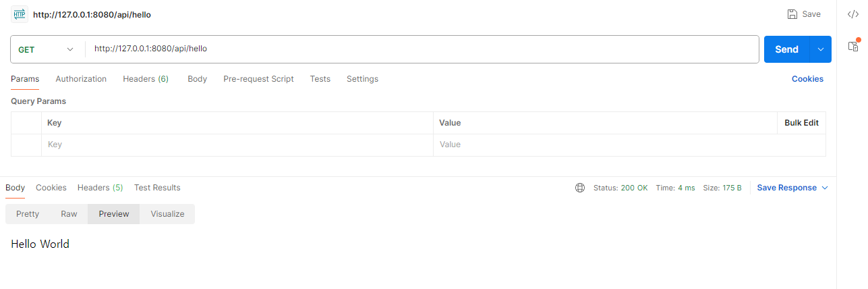Viewport: 868px width, 289px height.
Task: Switch to response Test Results tab
Action: (x=157, y=188)
